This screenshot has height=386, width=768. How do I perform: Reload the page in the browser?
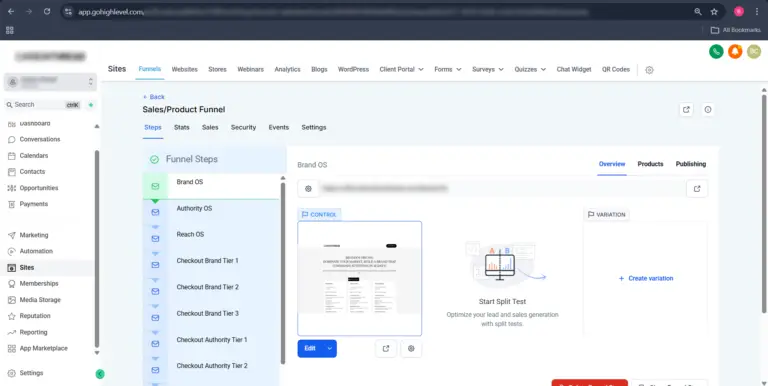click(47, 12)
